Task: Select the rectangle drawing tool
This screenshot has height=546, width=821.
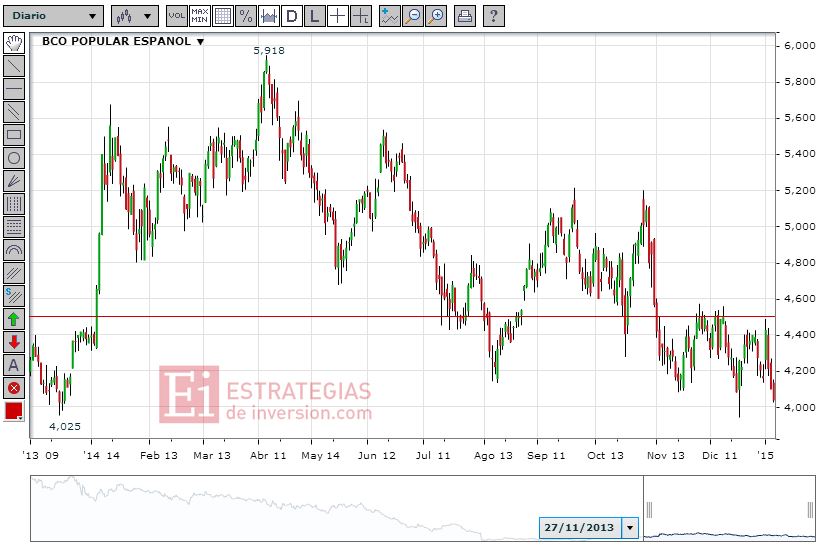Action: (x=14, y=135)
